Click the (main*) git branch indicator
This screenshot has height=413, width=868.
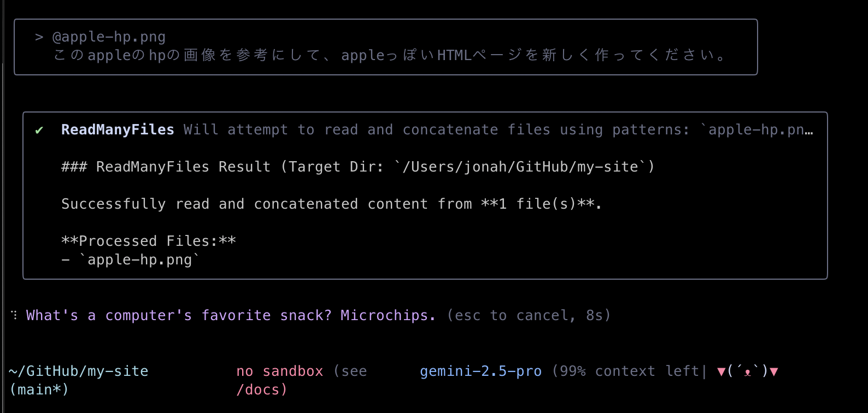point(39,390)
